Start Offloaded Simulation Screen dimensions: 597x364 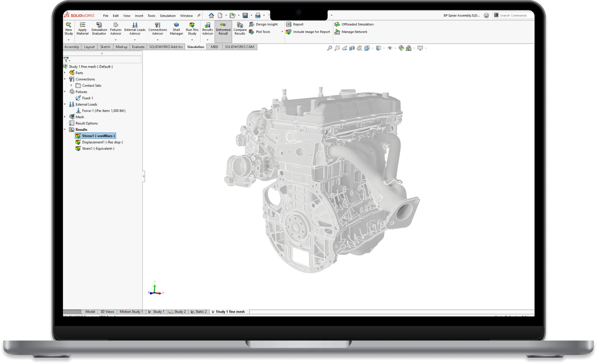click(x=354, y=24)
